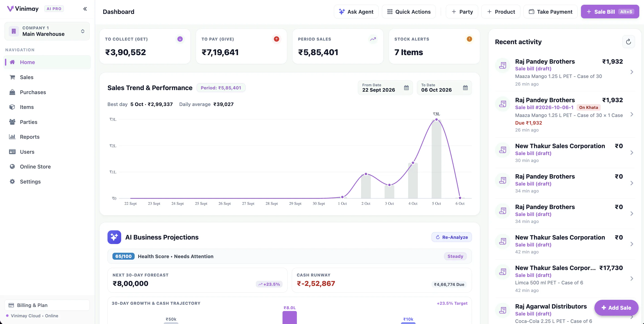The image size is (644, 324).
Task: Expand the New Thakur Sales ₹17,730 entry chevron
Action: 632,279
